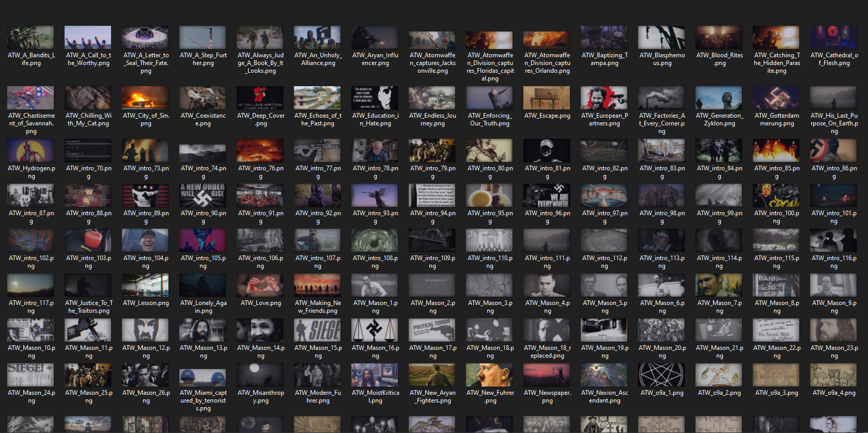Select the label "ATW_An_Unholy_Alliance.png"
The height and width of the screenshot is (433, 868).
[x=318, y=59]
